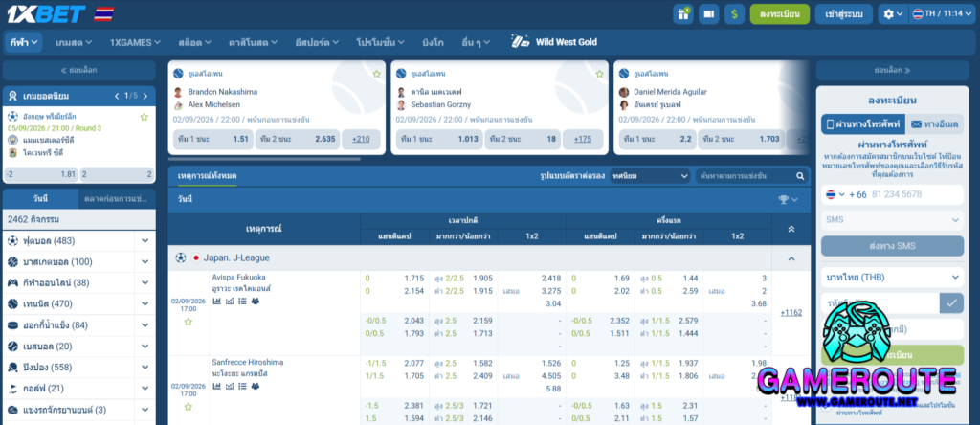Favorite the Avispa Fukuoka match star
Image resolution: width=980 pixels, height=425 pixels.
click(189, 322)
